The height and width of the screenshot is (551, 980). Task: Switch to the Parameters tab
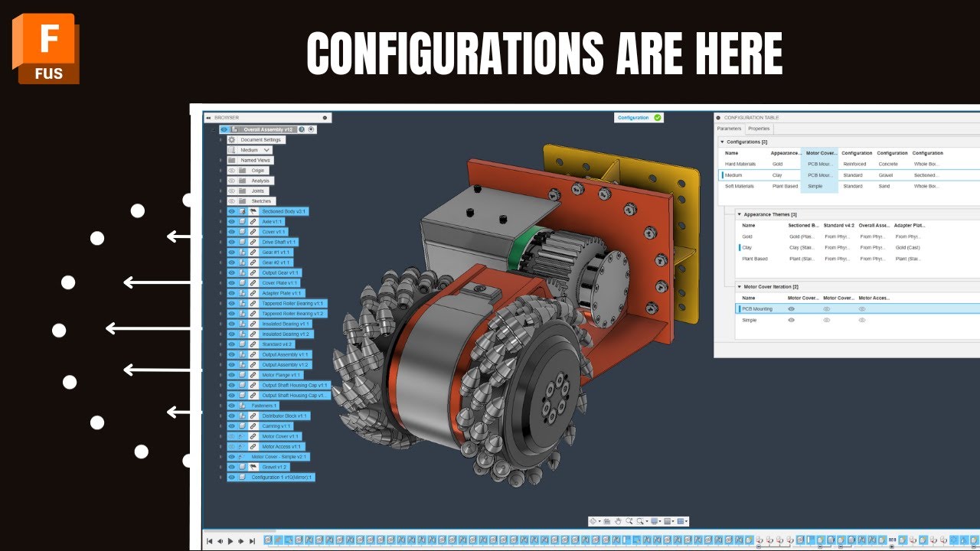point(729,129)
